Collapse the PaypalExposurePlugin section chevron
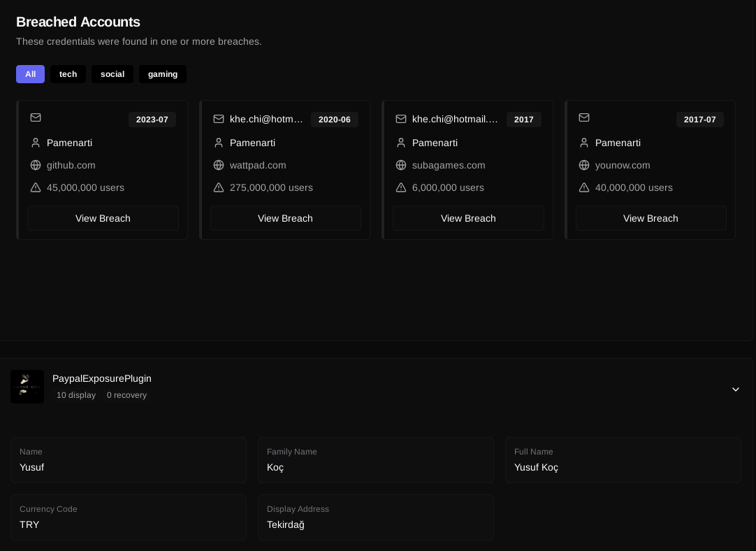 pos(735,389)
